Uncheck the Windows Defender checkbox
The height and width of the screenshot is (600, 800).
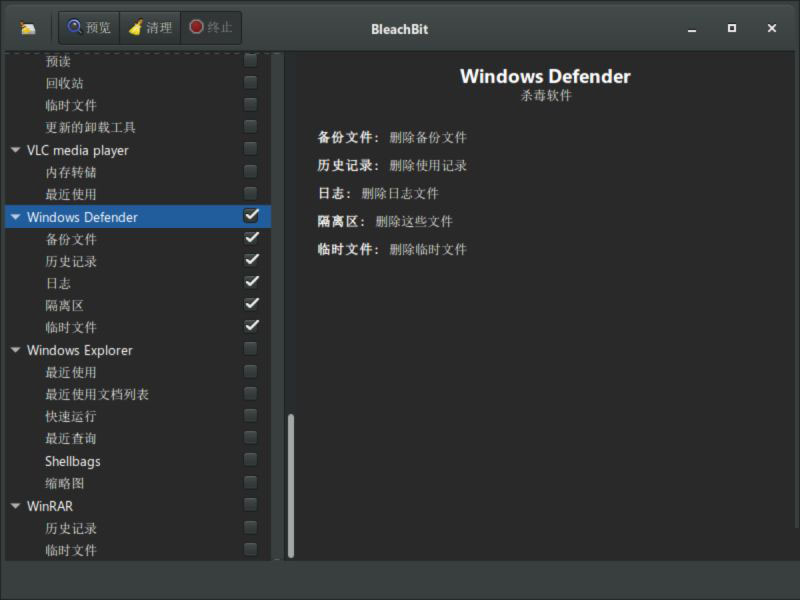click(x=251, y=216)
